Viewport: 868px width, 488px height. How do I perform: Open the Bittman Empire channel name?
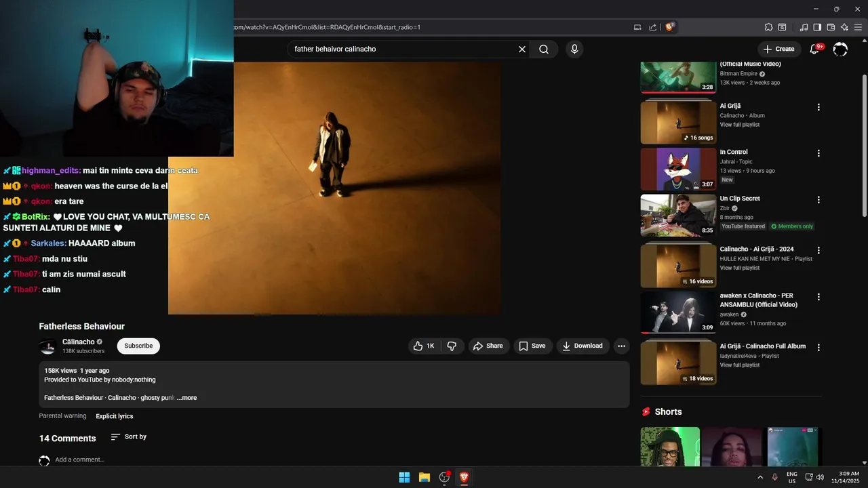pyautogui.click(x=738, y=74)
